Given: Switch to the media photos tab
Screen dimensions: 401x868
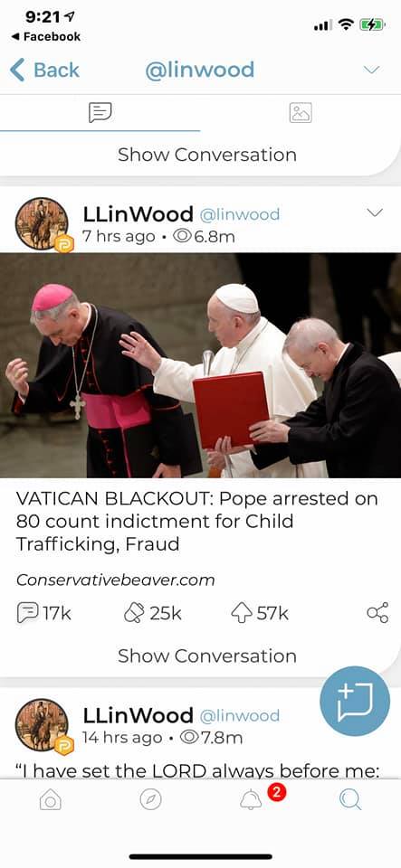Looking at the screenshot, I should coord(301,112).
